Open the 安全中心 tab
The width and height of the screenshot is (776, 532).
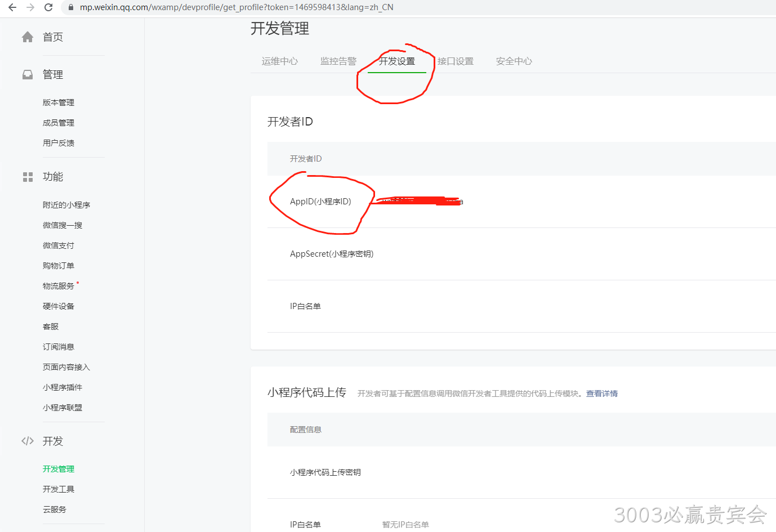pos(514,61)
